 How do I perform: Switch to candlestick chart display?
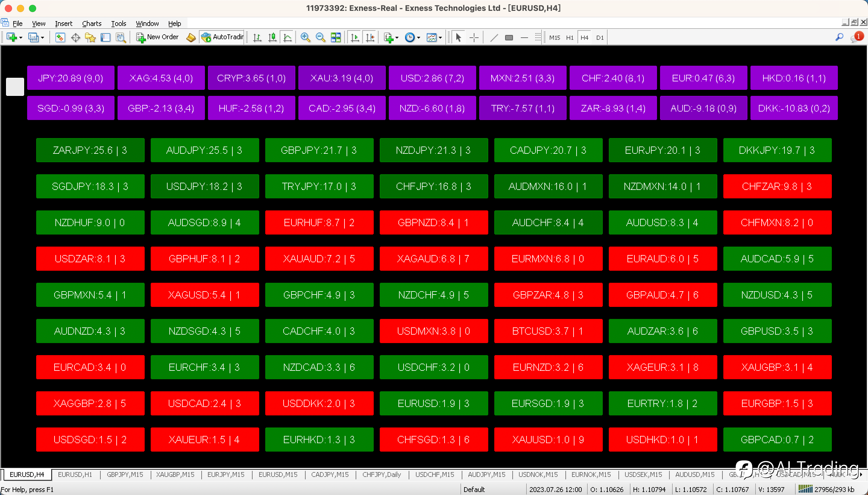tap(272, 37)
